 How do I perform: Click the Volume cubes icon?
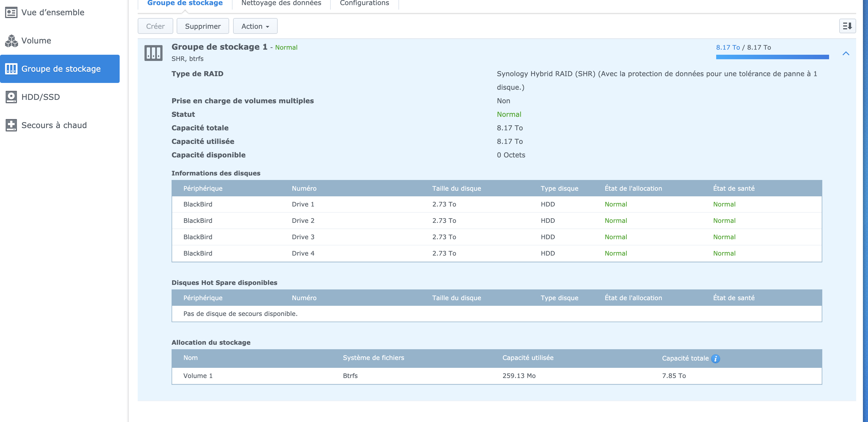[x=11, y=41]
